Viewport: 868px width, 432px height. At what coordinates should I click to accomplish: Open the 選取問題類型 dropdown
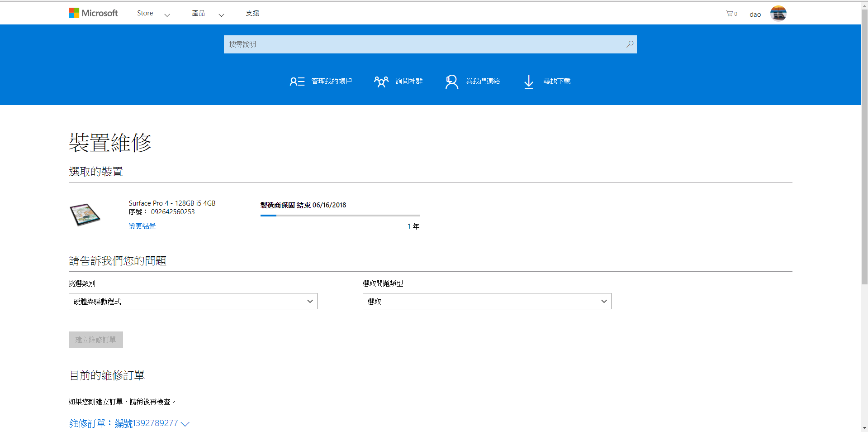pos(487,301)
